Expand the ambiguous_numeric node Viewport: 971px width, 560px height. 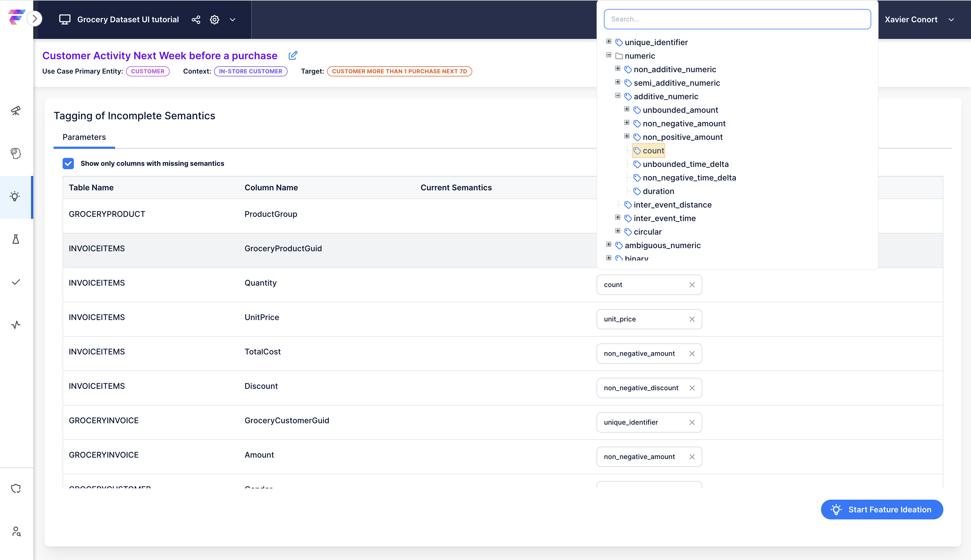609,244
